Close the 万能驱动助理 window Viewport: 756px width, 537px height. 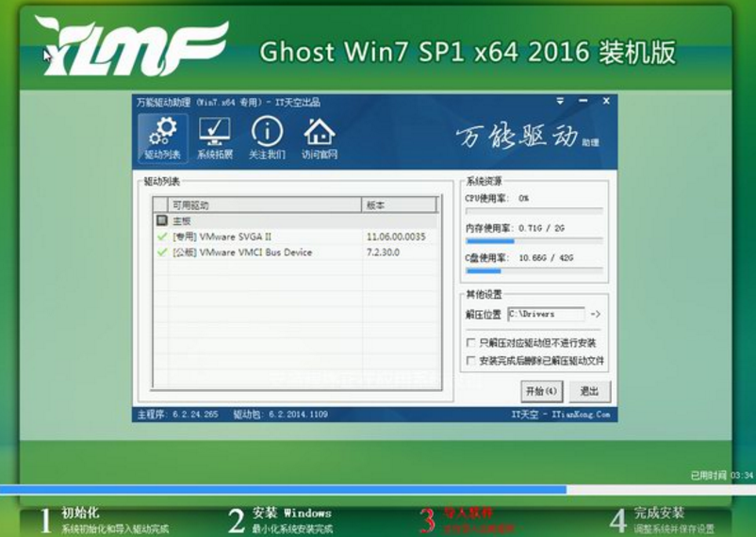(x=606, y=101)
